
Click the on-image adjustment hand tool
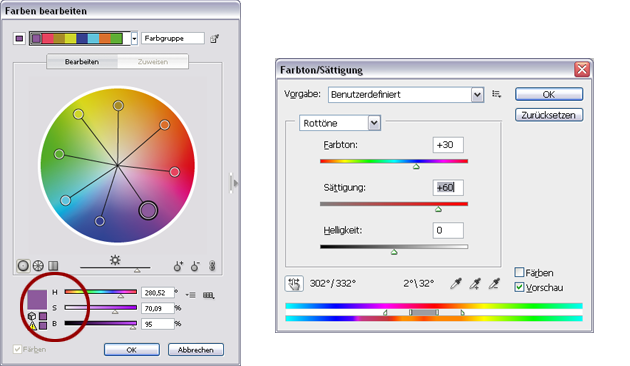(294, 284)
